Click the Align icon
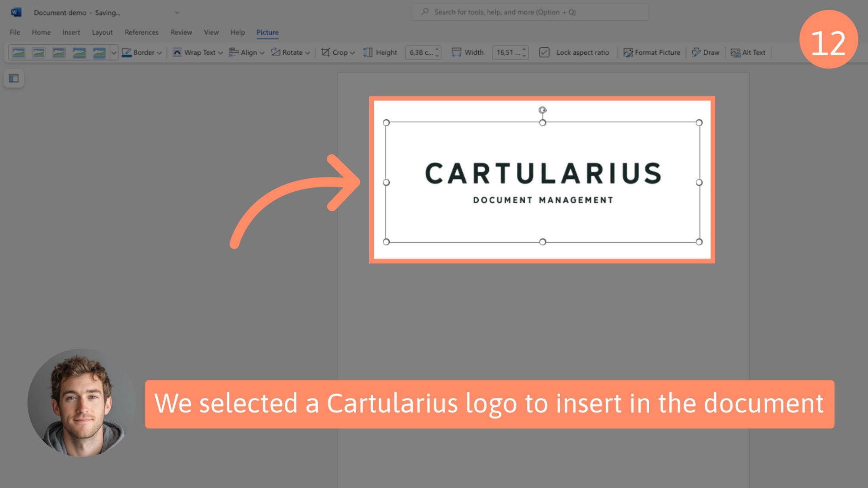This screenshot has width=868, height=488. pyautogui.click(x=233, y=52)
